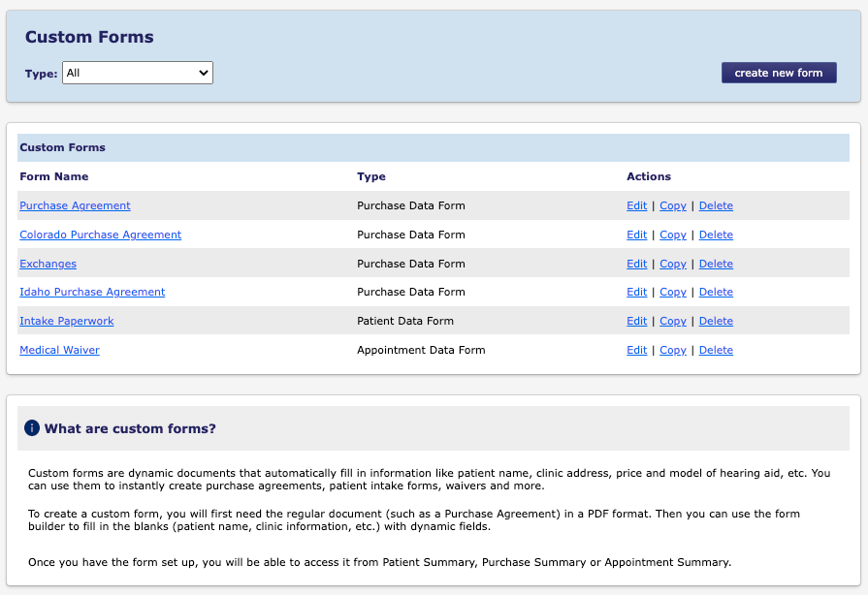Image resolution: width=868 pixels, height=595 pixels.
Task: Open the Type filter dropdown
Action: tap(138, 73)
